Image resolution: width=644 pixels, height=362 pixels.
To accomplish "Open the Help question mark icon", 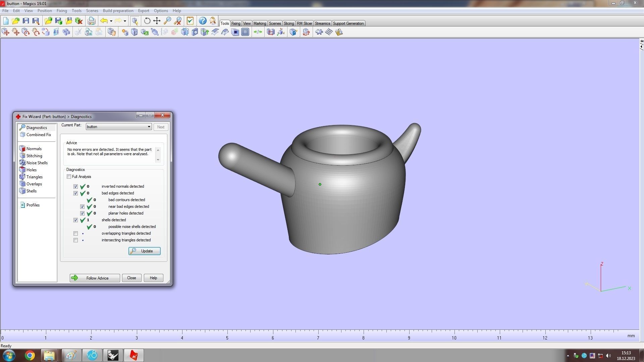I will click(203, 21).
